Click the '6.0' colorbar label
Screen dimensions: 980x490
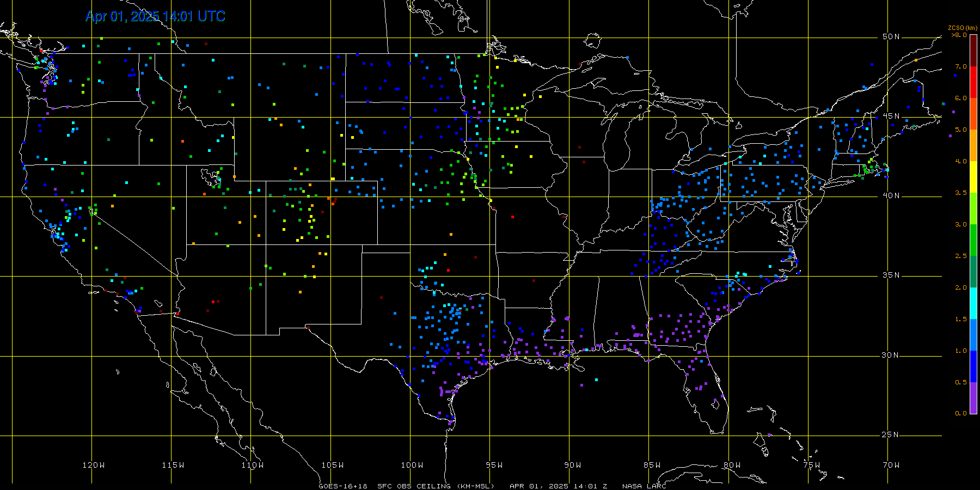(961, 98)
